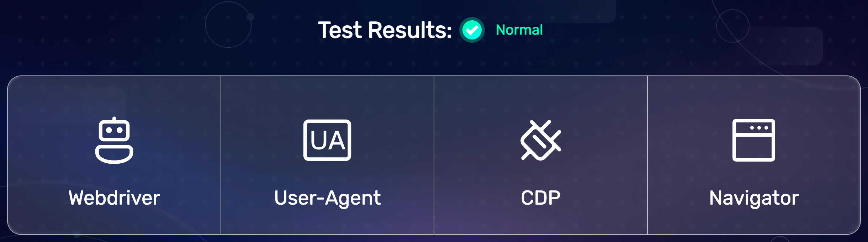Select the UA boxed icon
868x242 pixels.
pos(327,140)
